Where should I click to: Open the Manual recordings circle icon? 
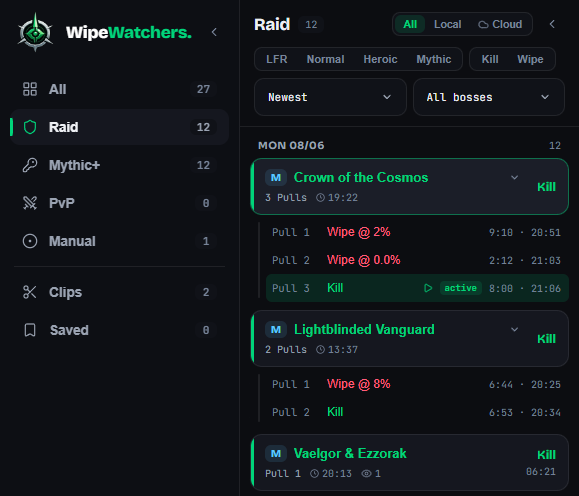[x=30, y=241]
